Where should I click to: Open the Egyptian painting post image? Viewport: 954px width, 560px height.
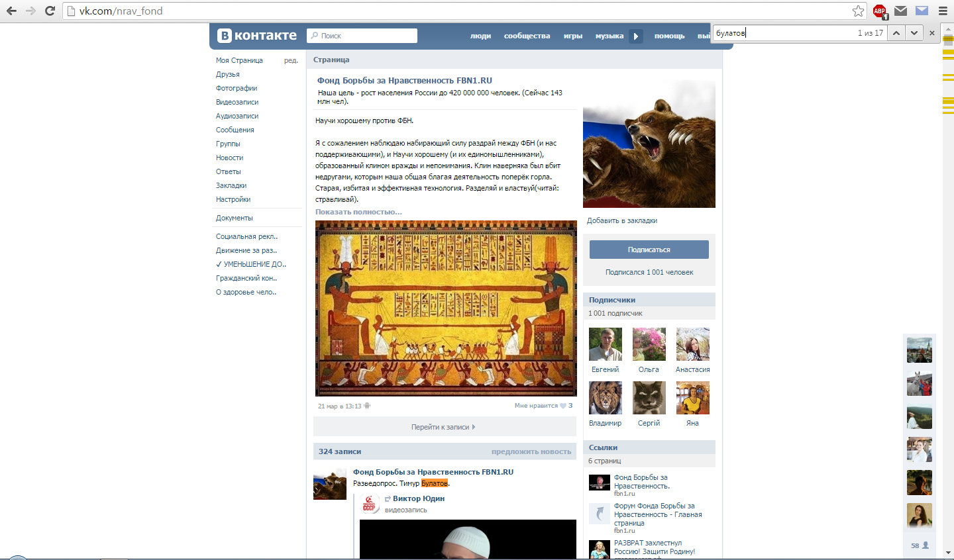click(x=446, y=308)
